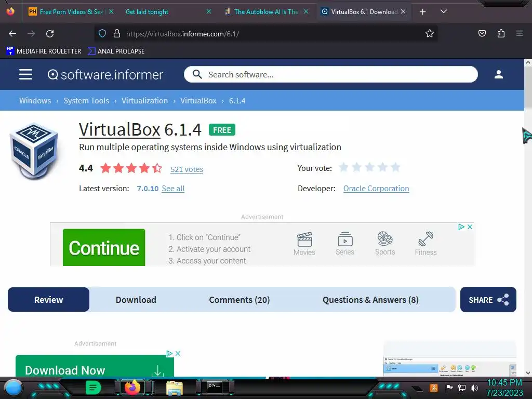Go to the System Tools breadcrumb
Image resolution: width=532 pixels, height=399 pixels.
click(x=87, y=101)
